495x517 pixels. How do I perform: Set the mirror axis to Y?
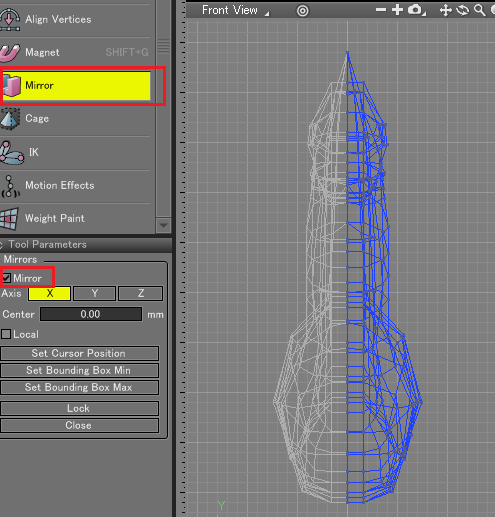pyautogui.click(x=95, y=293)
